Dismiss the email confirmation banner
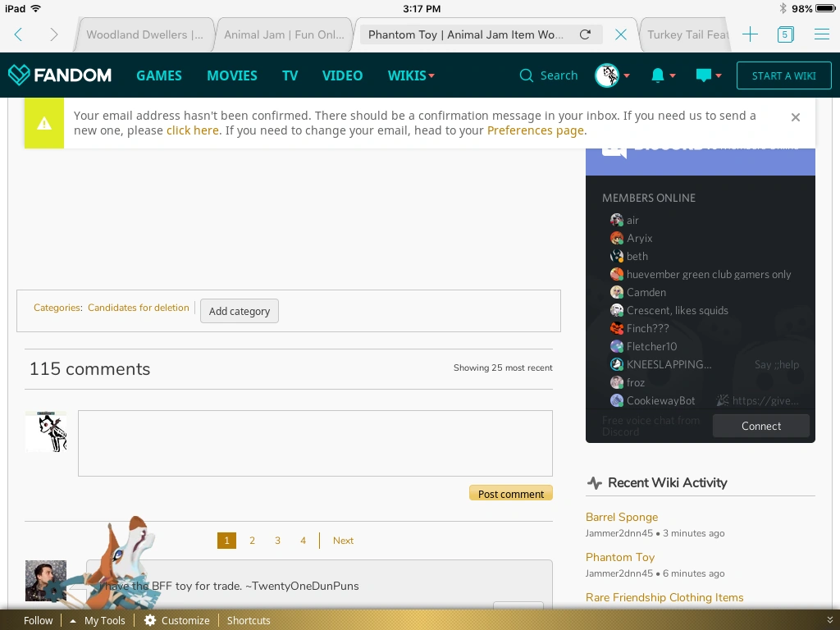Image resolution: width=840 pixels, height=630 pixels. point(796,117)
